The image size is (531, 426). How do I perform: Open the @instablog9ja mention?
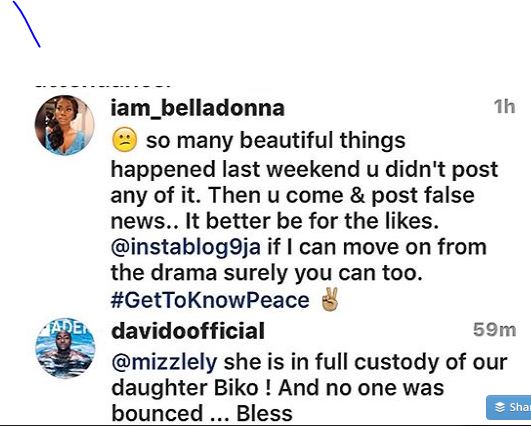click(x=186, y=247)
